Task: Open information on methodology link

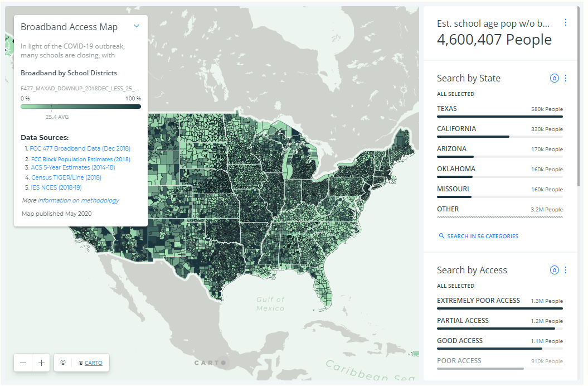Action: pyautogui.click(x=79, y=200)
